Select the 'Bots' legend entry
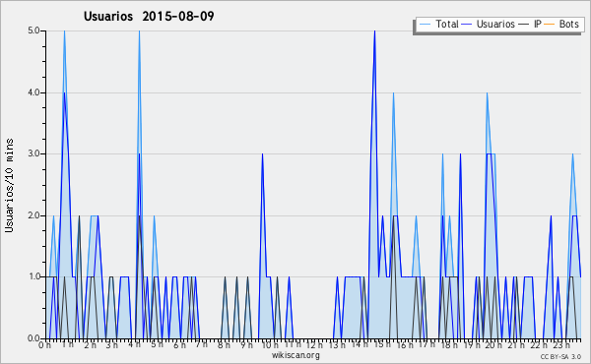This screenshot has width=591, height=364. point(561,24)
